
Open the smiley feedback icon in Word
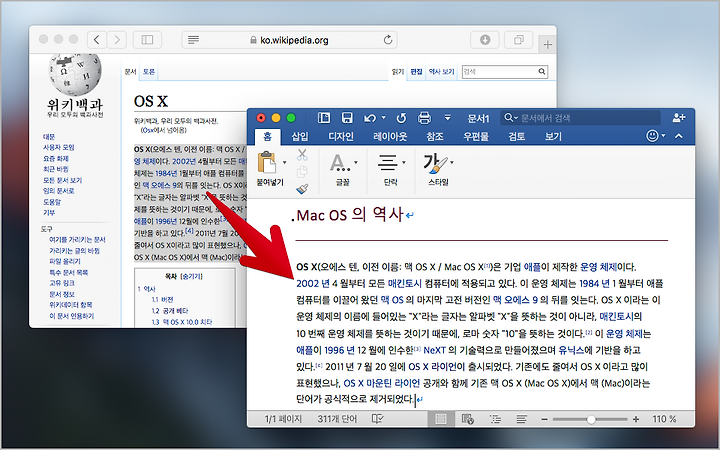[652, 136]
